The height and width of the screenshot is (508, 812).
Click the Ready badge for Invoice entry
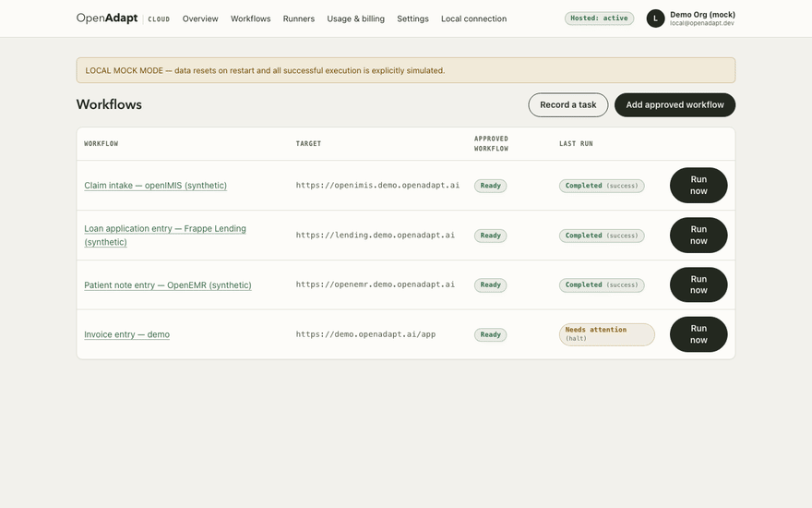point(490,334)
